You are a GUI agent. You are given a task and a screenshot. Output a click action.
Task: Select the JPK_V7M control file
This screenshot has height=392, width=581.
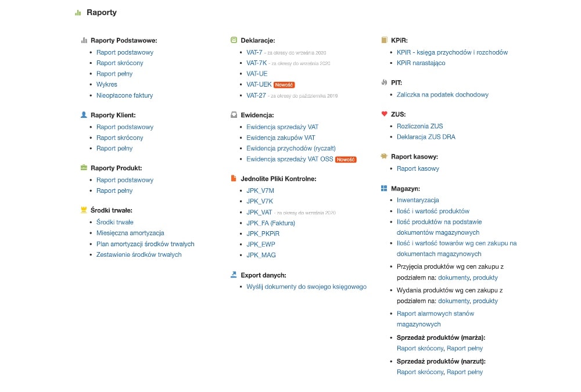click(260, 190)
